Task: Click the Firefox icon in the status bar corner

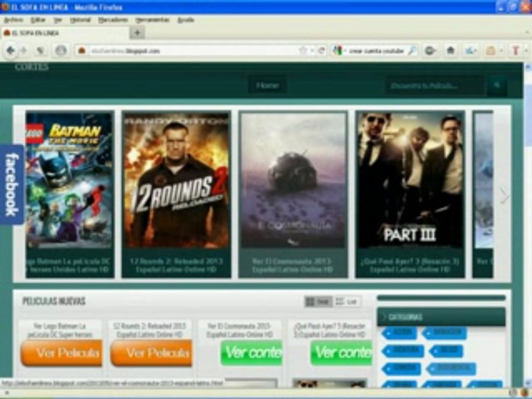Action: pyautogui.click(x=525, y=393)
